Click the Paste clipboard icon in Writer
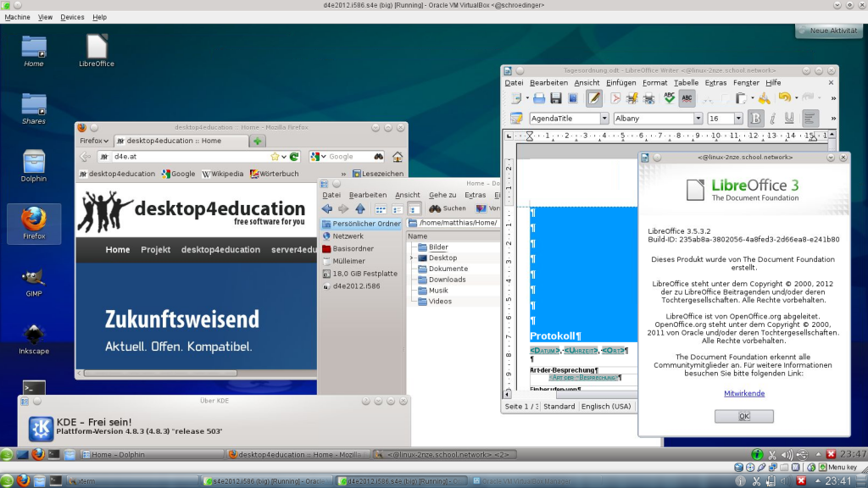The width and height of the screenshot is (868, 488). click(741, 98)
